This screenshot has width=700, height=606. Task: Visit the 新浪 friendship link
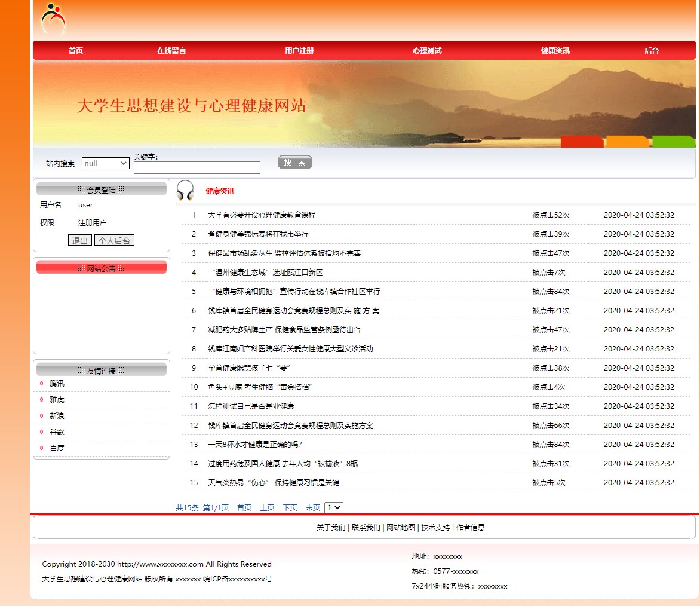coord(56,415)
